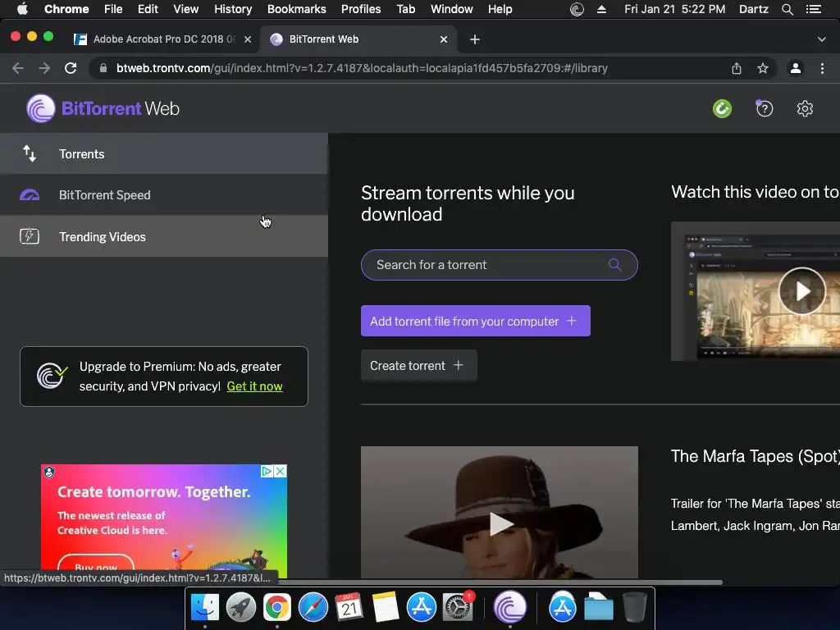This screenshot has width=840, height=630.
Task: Click the BitTorrent Web logo
Action: click(103, 109)
